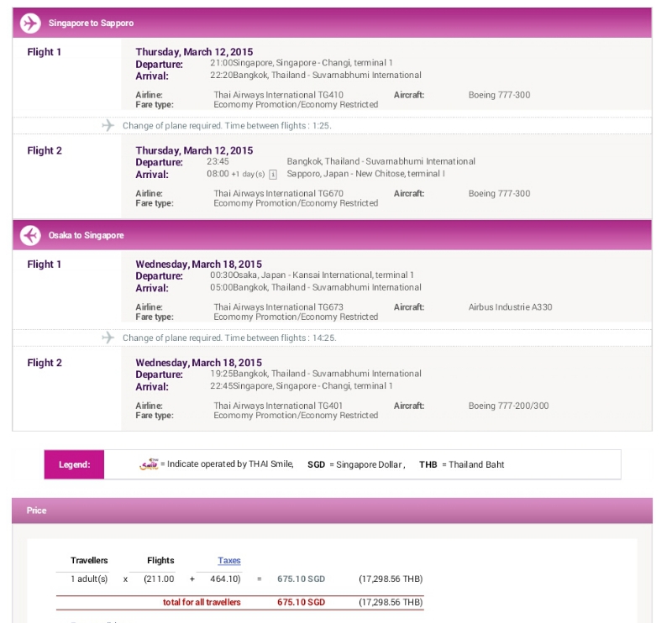Screen dimensions: 672x623
Task: Click the THAI Smile logo in the legend
Action: pos(150,464)
